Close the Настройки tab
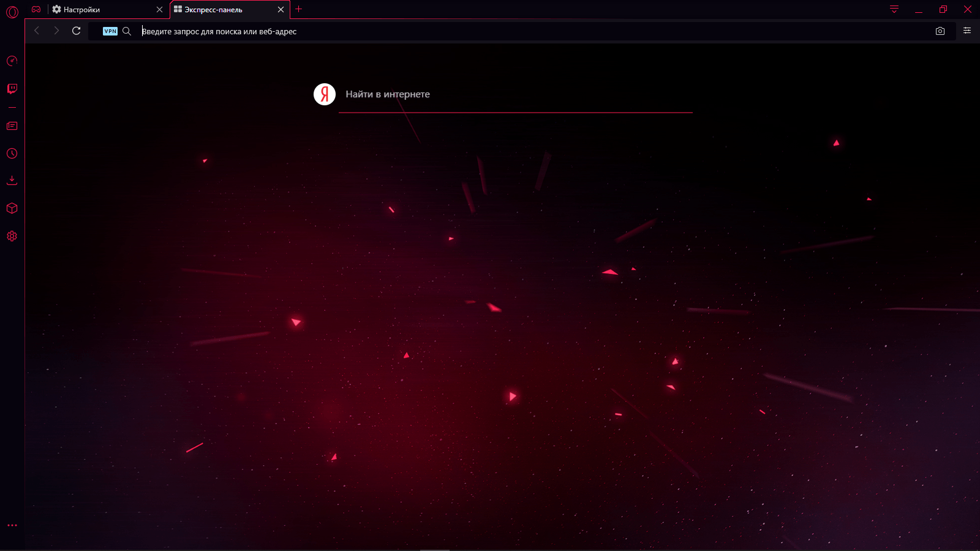This screenshot has height=551, width=980. [160, 10]
